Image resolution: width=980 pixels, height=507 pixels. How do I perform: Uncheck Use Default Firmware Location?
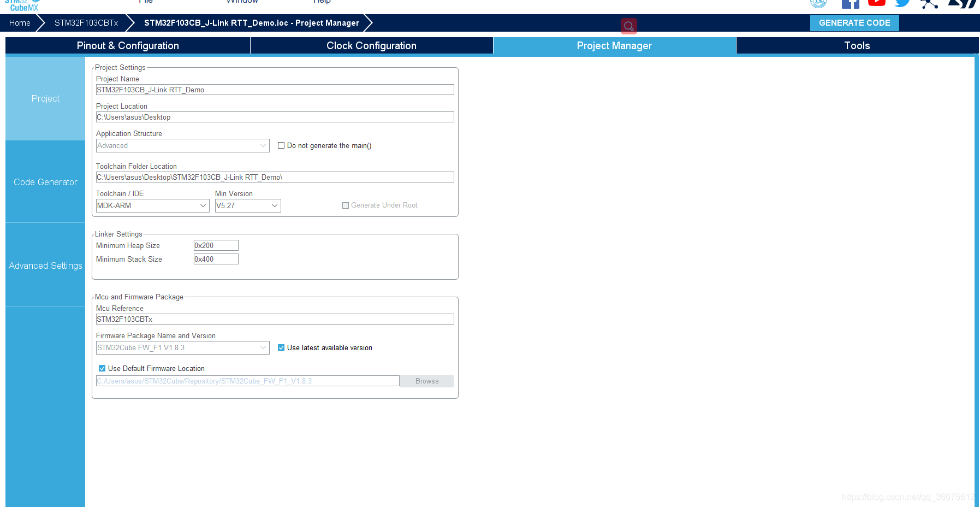click(102, 368)
